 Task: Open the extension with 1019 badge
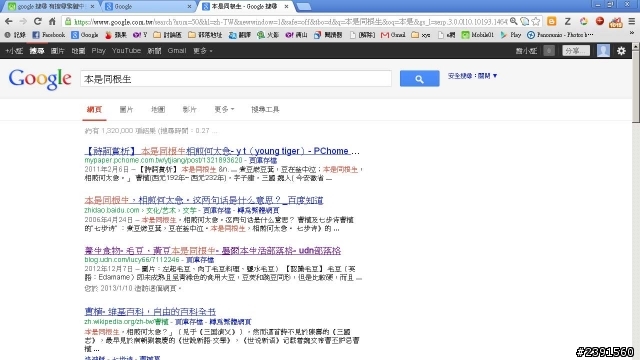(x=616, y=22)
